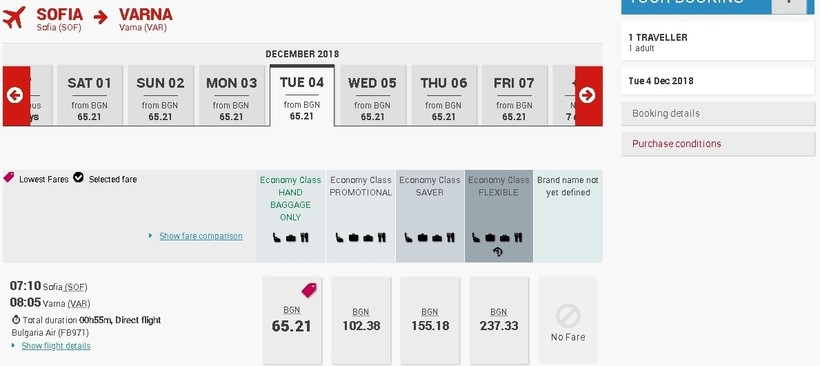The image size is (820, 366).
Task: Click the Selected fare checkmark legend icon
Action: pos(78,178)
